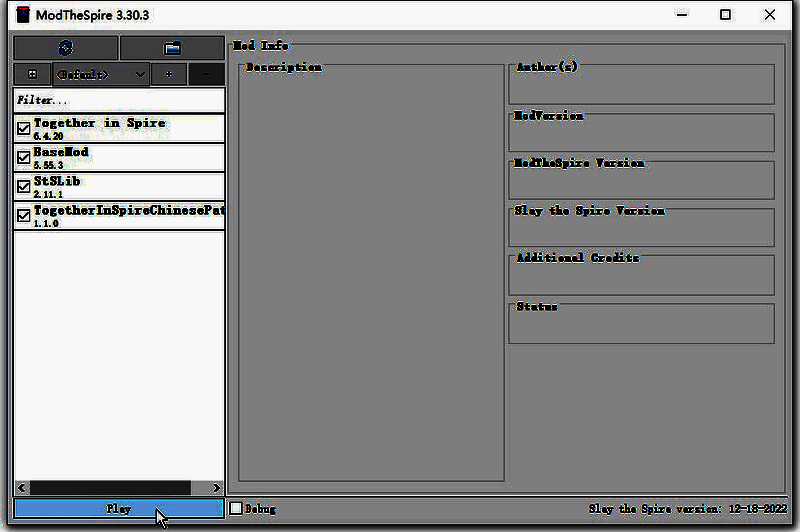The width and height of the screenshot is (800, 532).
Task: Click in the Filter search field
Action: (118, 100)
